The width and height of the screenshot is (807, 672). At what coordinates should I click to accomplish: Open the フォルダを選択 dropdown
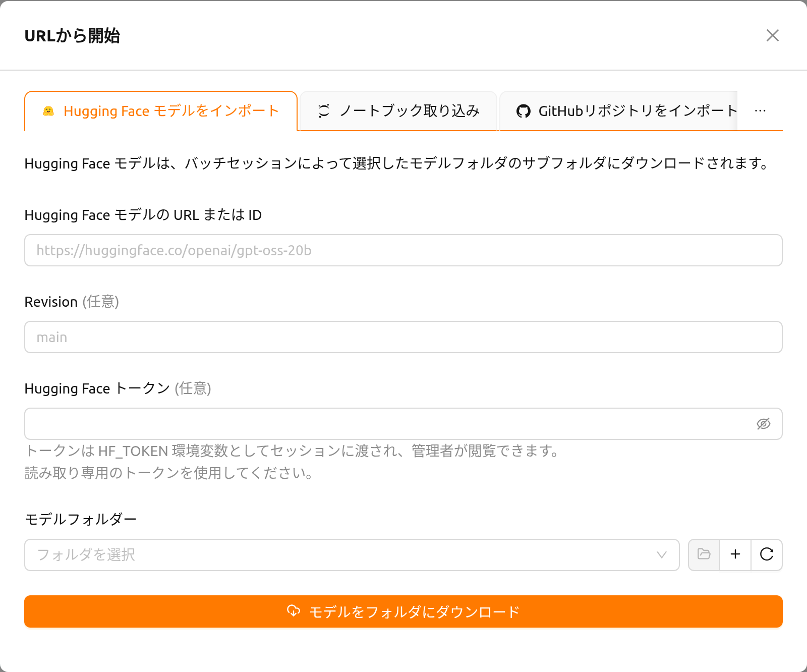(x=352, y=555)
